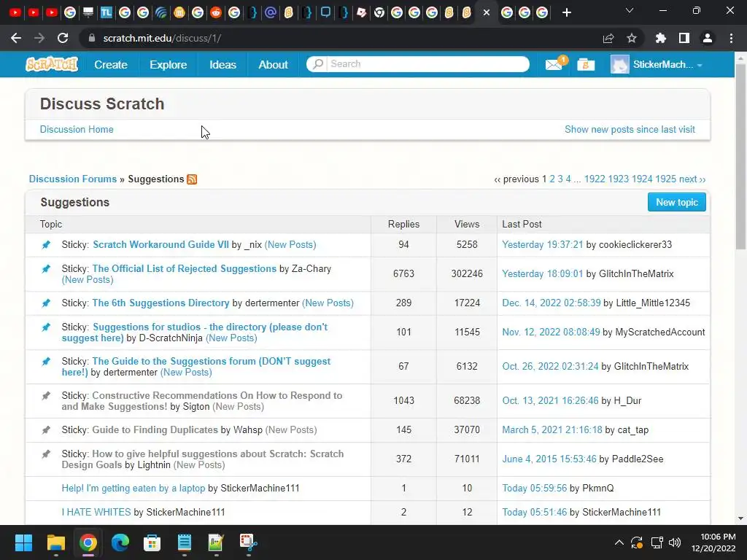Open the Suggestions RSS feed icon
747x560 pixels.
(192, 179)
